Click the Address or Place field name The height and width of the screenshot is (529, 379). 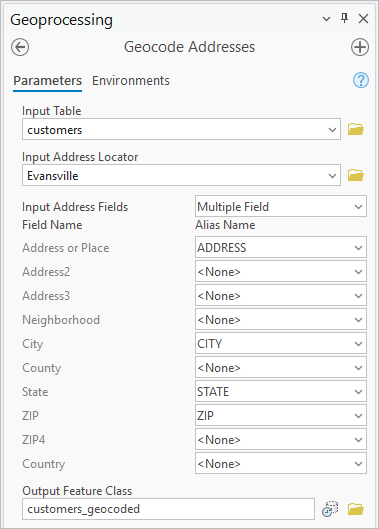coord(65,248)
